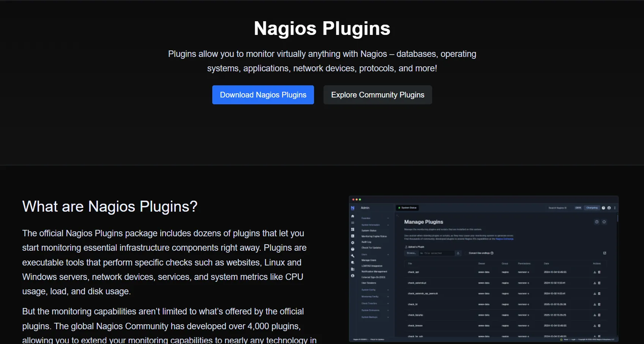Click the gear icon in the screenshot's sidebar
Screen dimensions: 644x344
(352, 243)
